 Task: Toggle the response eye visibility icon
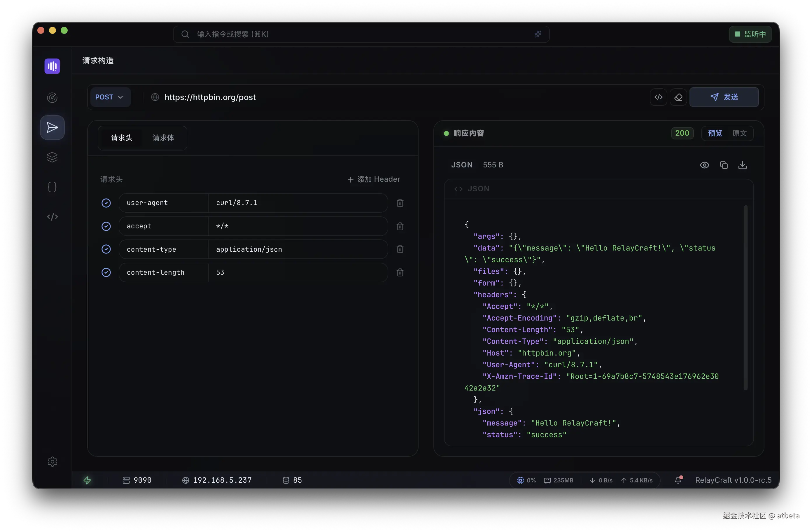[x=705, y=165]
